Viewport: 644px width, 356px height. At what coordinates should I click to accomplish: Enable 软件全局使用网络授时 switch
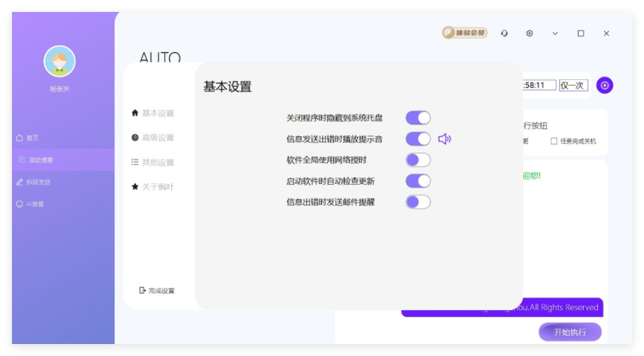coord(418,160)
